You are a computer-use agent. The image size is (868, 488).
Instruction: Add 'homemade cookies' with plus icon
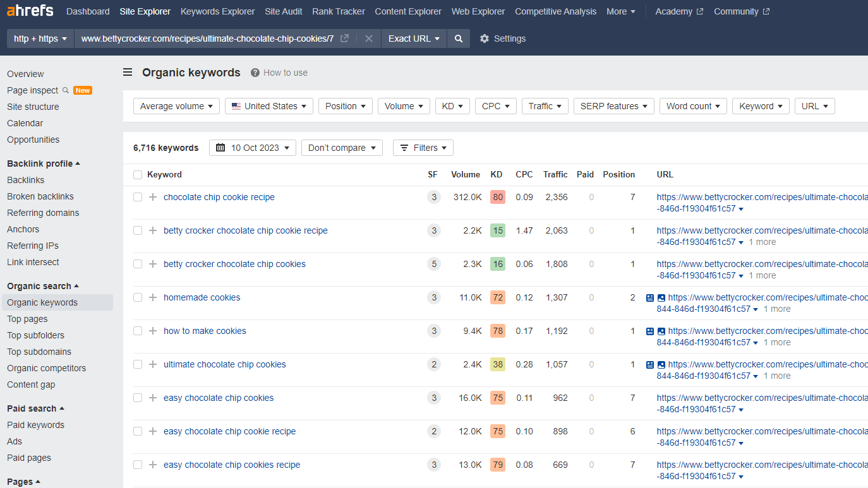[152, 297]
